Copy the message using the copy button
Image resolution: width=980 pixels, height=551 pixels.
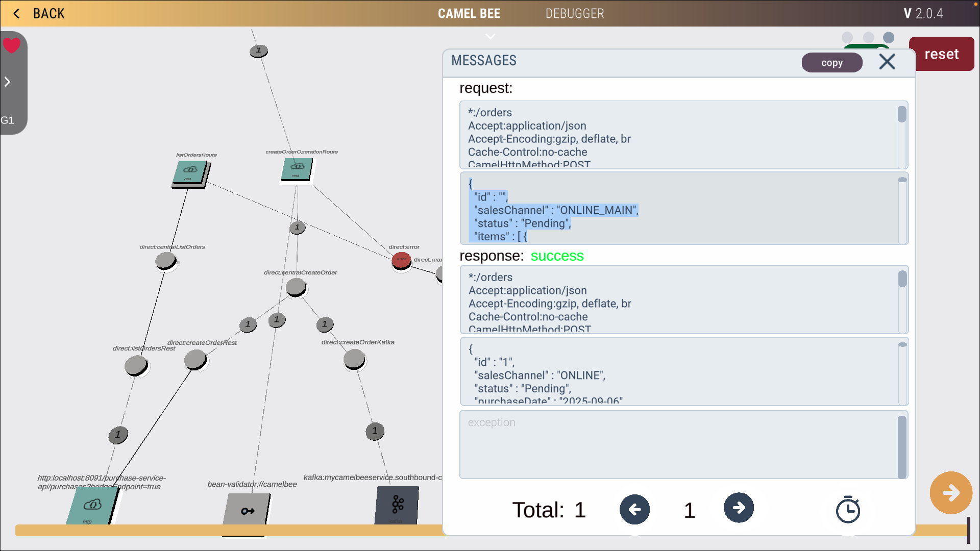coord(831,62)
